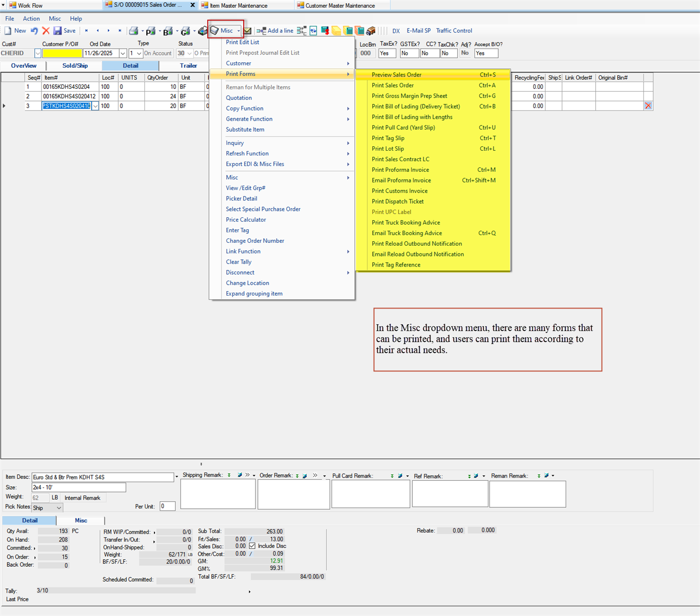Choose Print Bill of Lading (Delivery Ticket)
The width and height of the screenshot is (700, 616).
[416, 107]
